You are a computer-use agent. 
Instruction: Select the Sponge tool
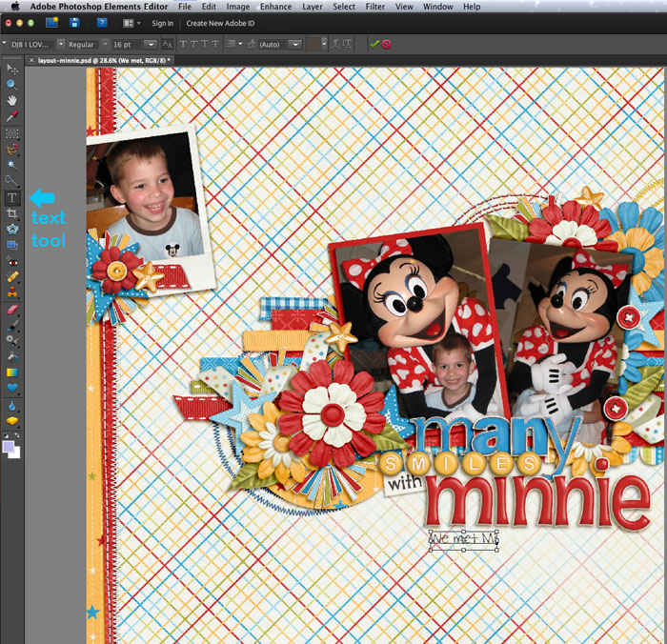pos(11,421)
